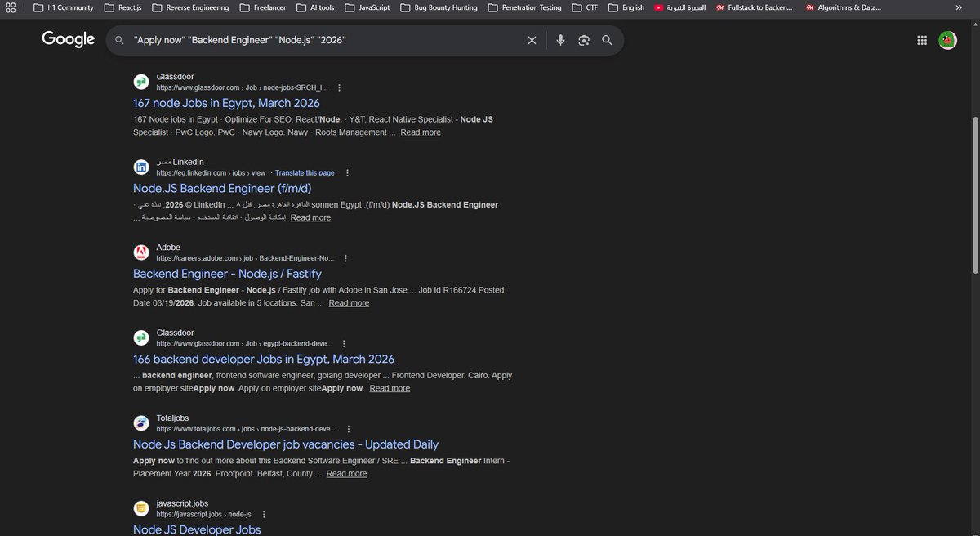Read more of the Totaljobs snippet
The image size is (980, 536).
click(346, 474)
